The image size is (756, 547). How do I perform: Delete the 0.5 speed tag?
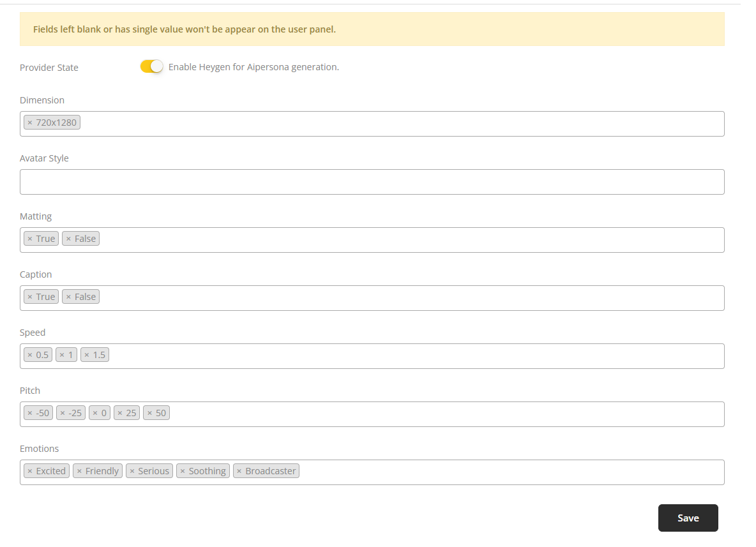pyautogui.click(x=29, y=355)
